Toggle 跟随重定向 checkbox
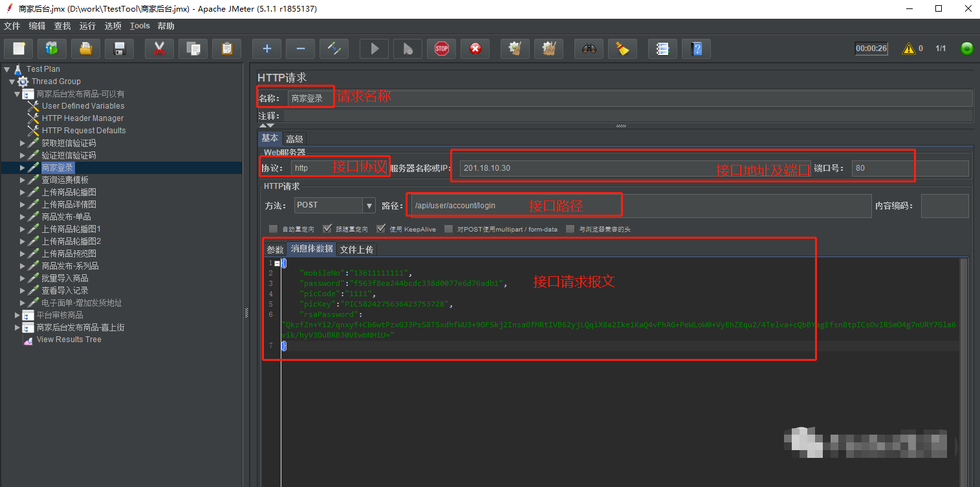This screenshot has height=487, width=980. point(327,229)
